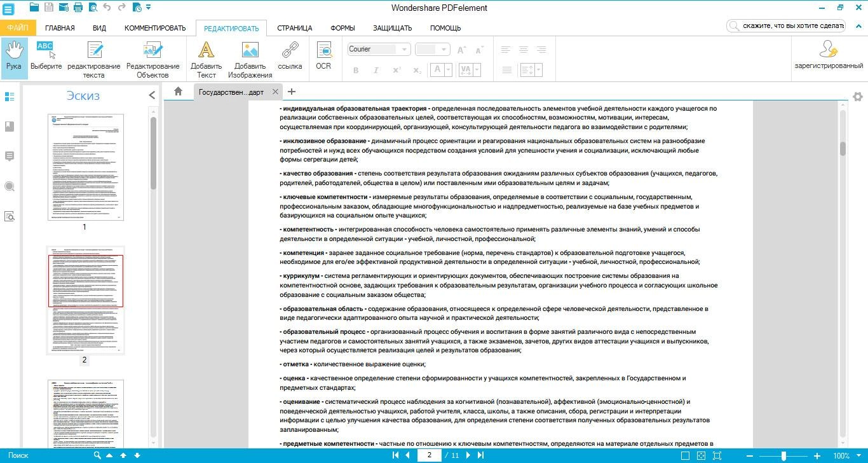Click the Print icon
This screenshot has width=868, height=463.
point(78,8)
